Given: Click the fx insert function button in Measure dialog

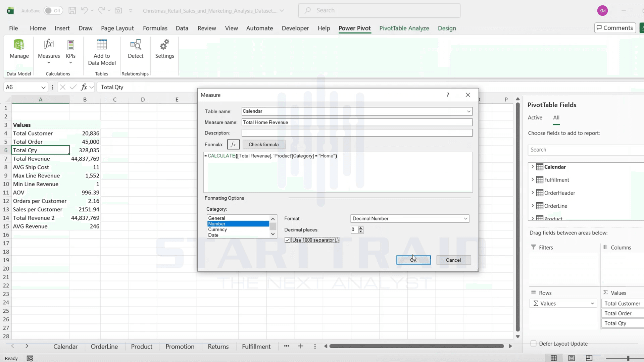Looking at the screenshot, I should [x=233, y=145].
